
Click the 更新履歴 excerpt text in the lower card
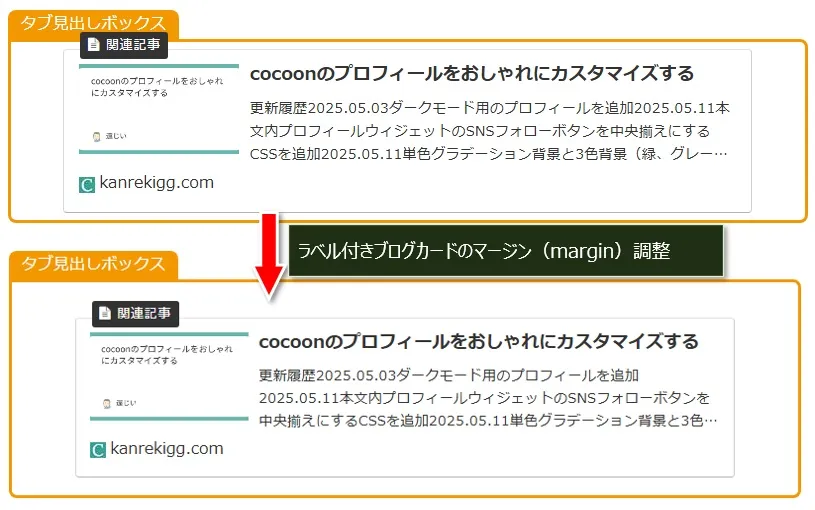click(x=485, y=398)
